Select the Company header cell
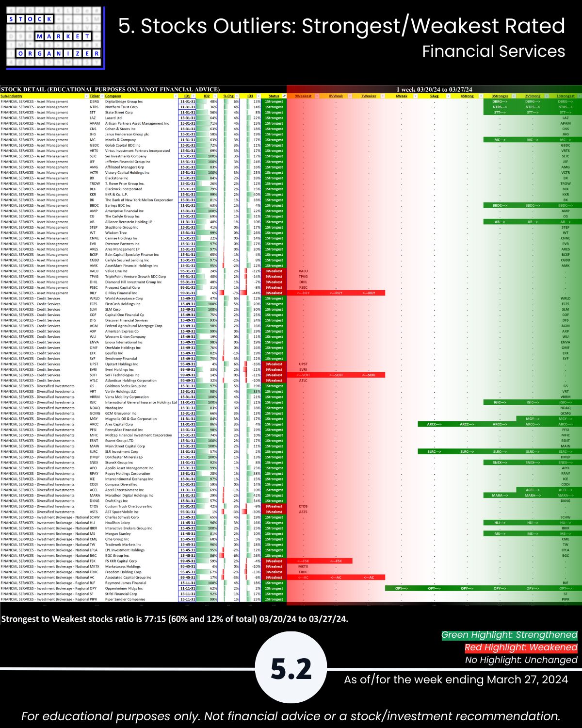This screenshot has width=582, height=728. (x=141, y=96)
